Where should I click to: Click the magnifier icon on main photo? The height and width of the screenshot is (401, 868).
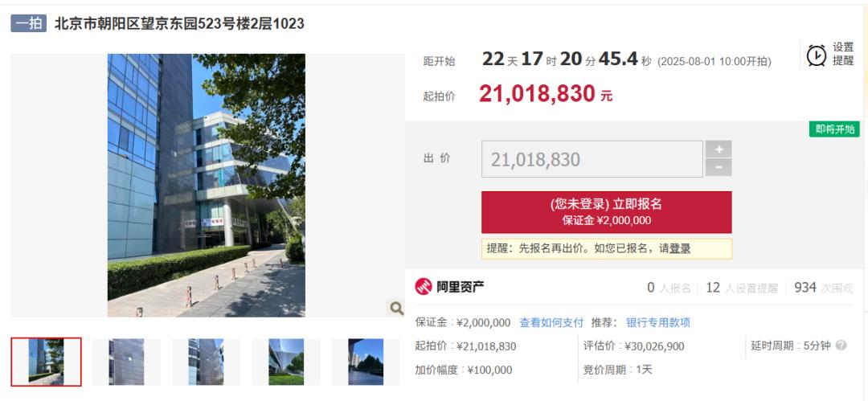[x=396, y=309]
